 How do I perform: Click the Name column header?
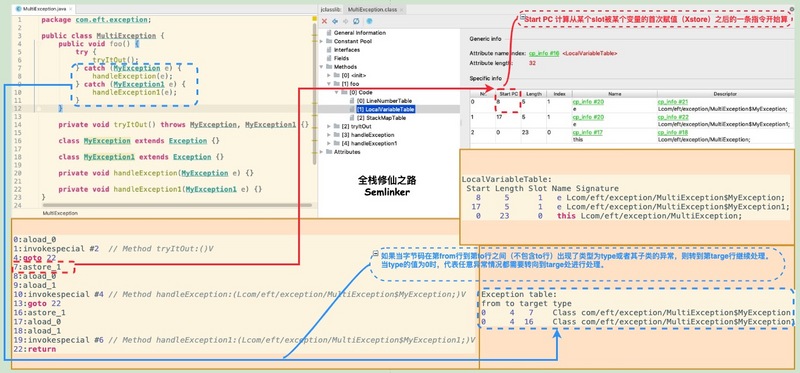(x=614, y=94)
